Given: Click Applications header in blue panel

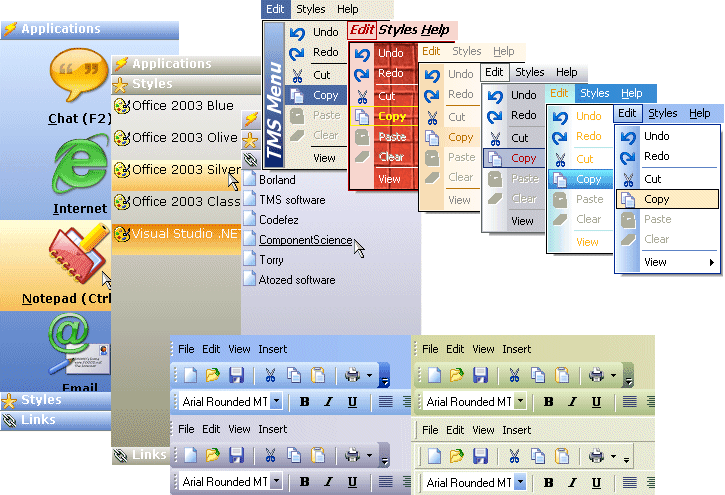Looking at the screenshot, I should 90,29.
